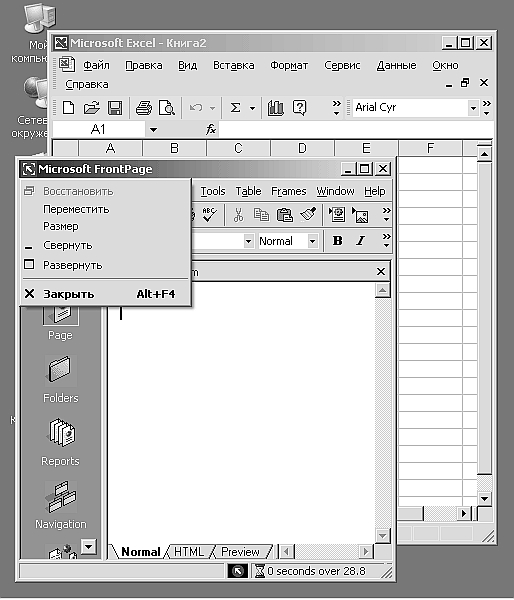Click the Print icon in Excel toolbar

tap(144, 108)
